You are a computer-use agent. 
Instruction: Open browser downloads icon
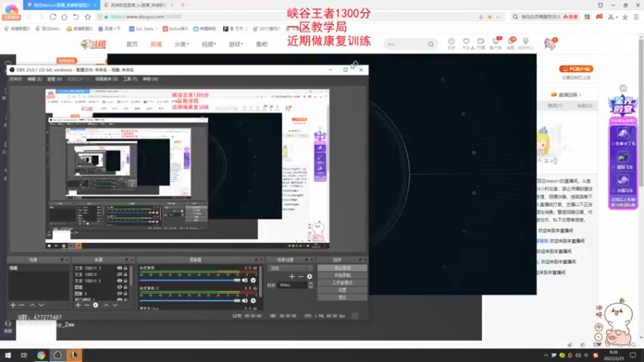(x=625, y=17)
